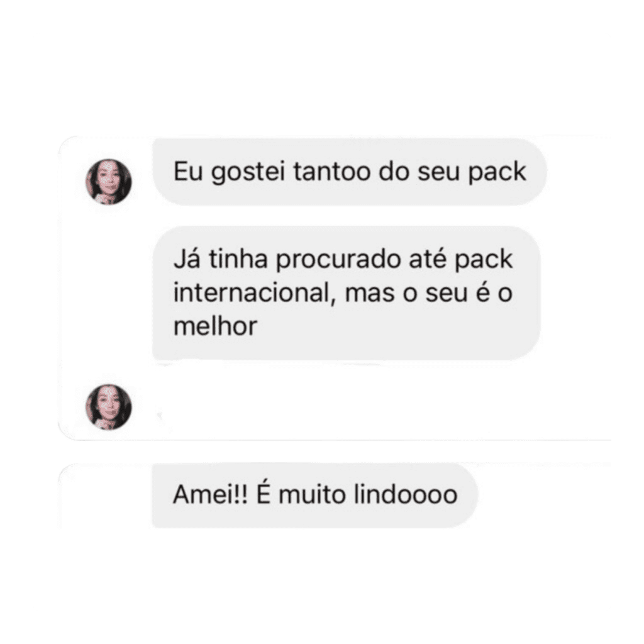644x644 pixels.
Task: Select the 'Eu gostei tantoo do seu pack' message
Action: point(350,172)
